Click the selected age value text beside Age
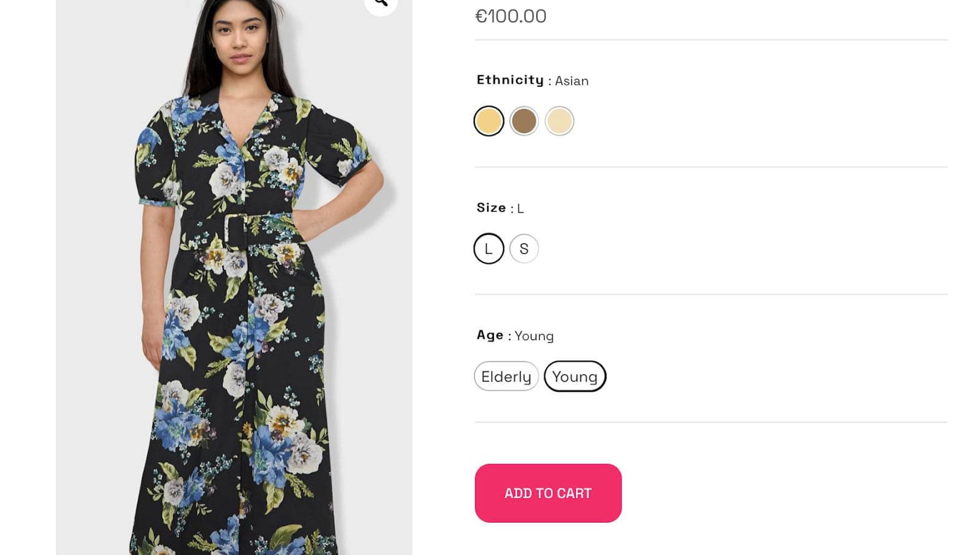Image resolution: width=980 pixels, height=555 pixels. point(534,336)
